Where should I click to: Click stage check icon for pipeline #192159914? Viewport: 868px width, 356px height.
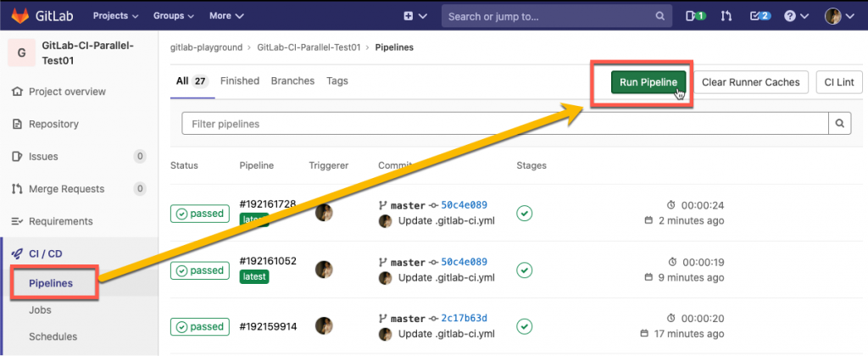point(524,326)
